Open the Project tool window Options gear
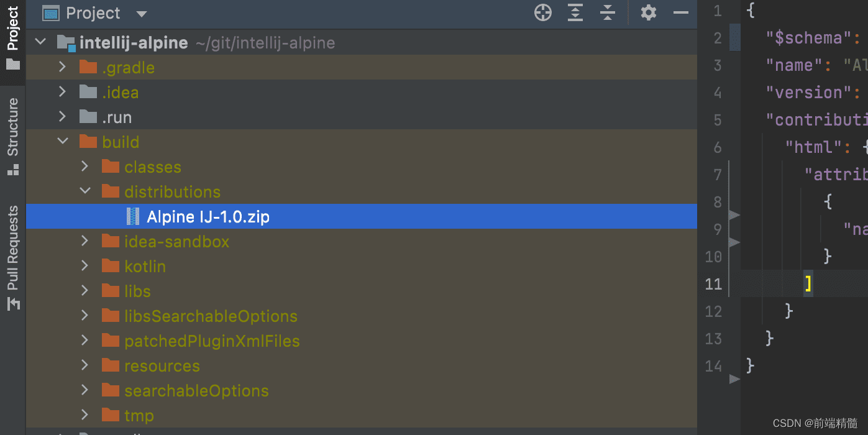 [648, 12]
